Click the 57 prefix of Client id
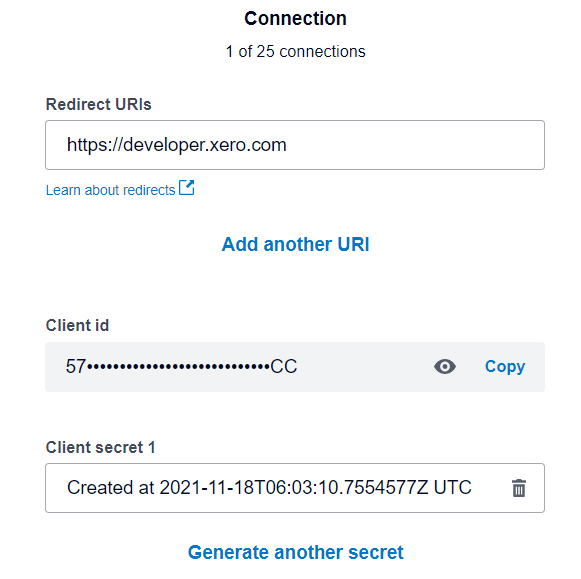This screenshot has width=581, height=579. [x=76, y=367]
